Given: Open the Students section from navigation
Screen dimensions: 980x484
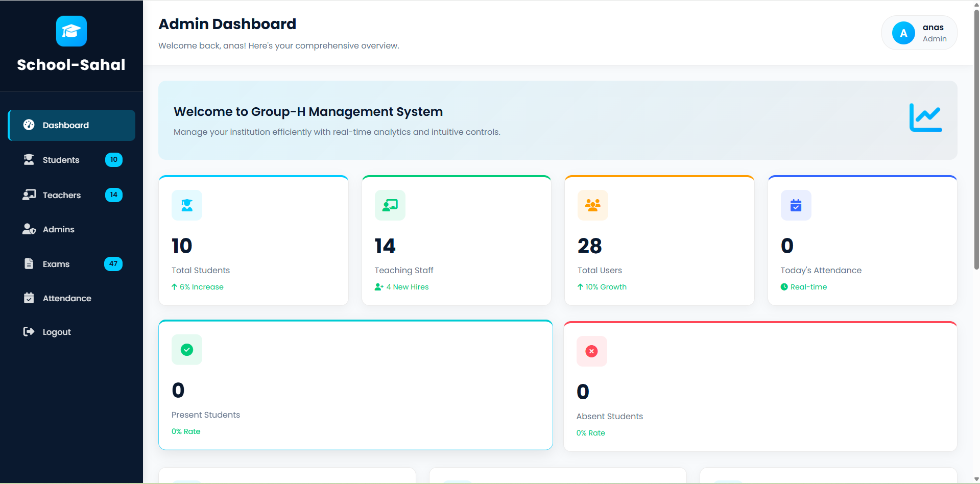Looking at the screenshot, I should click(61, 159).
